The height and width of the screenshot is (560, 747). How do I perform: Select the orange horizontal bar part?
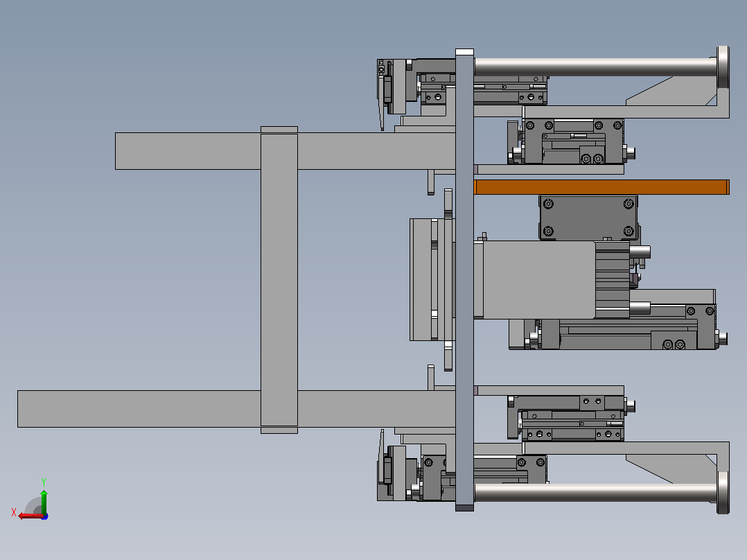click(601, 187)
